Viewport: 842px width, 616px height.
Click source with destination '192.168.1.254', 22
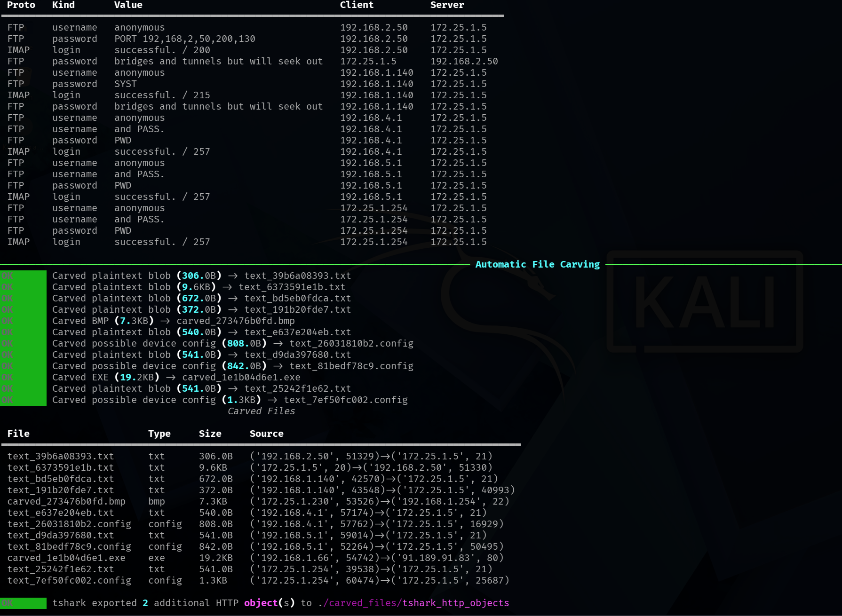click(380, 502)
